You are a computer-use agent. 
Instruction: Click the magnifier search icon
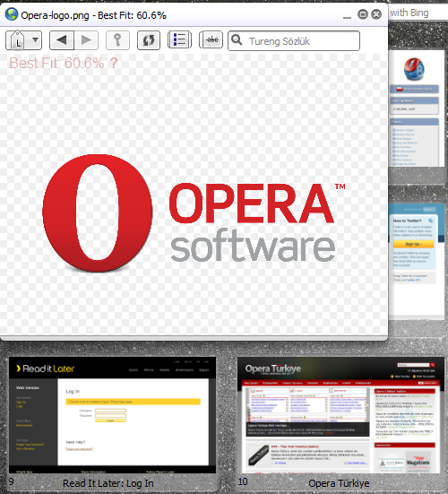coord(237,40)
